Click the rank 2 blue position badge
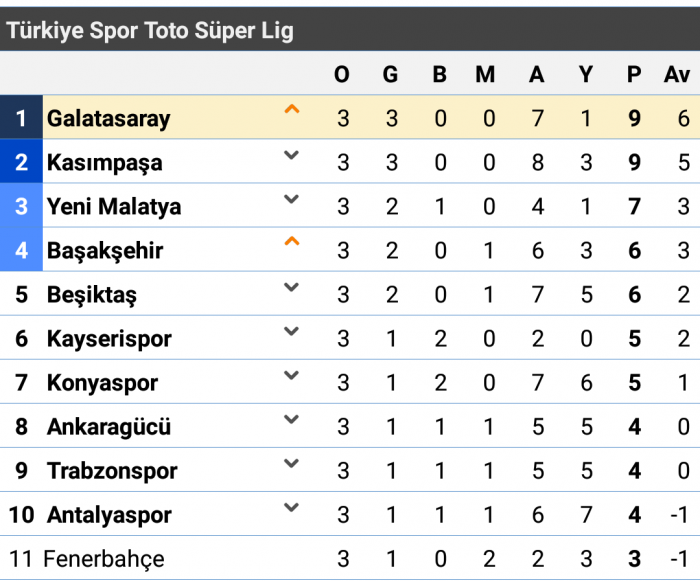 pos(21,161)
